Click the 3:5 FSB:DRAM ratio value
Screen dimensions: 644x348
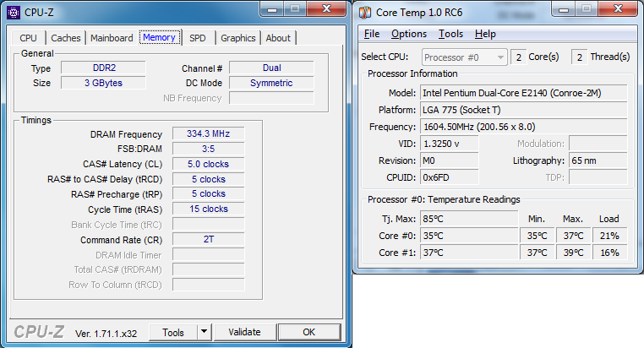coord(208,149)
